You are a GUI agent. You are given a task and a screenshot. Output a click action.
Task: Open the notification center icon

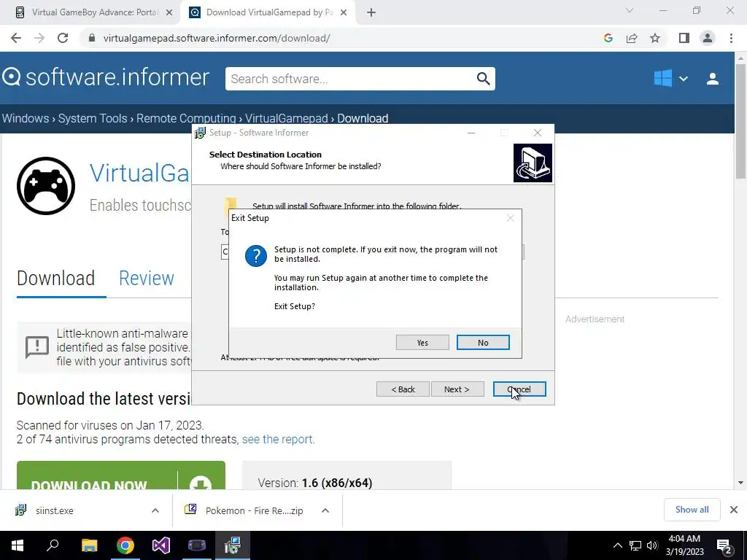click(x=724, y=545)
